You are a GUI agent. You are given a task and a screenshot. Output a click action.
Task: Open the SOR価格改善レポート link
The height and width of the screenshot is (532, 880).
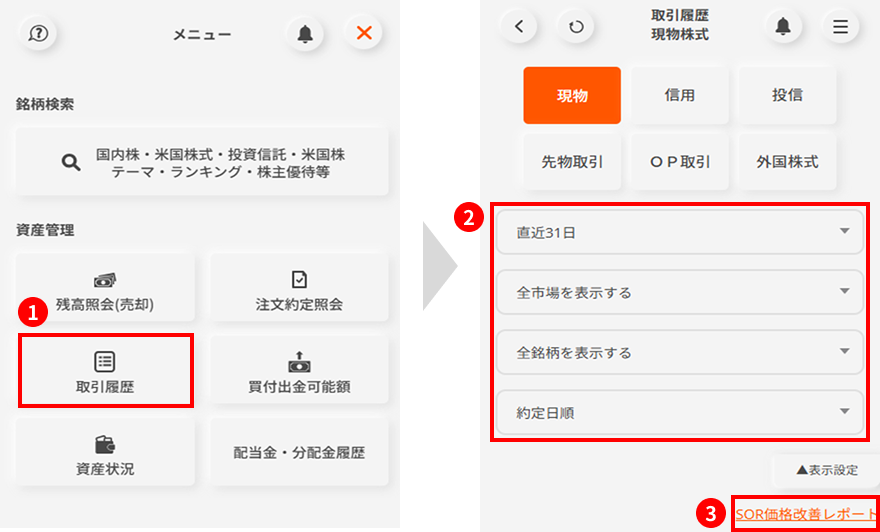[x=805, y=514]
